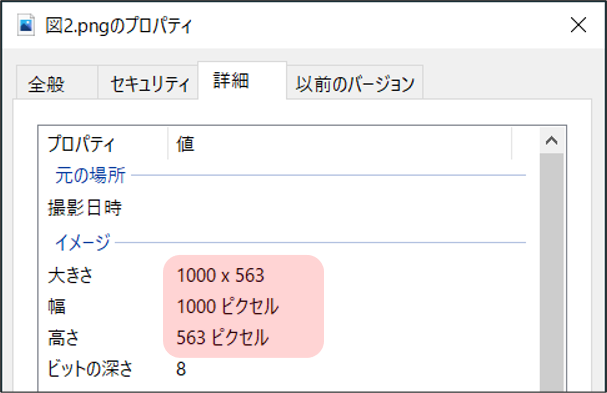
Task: Select the 大きさ property label
Action: coord(70,276)
